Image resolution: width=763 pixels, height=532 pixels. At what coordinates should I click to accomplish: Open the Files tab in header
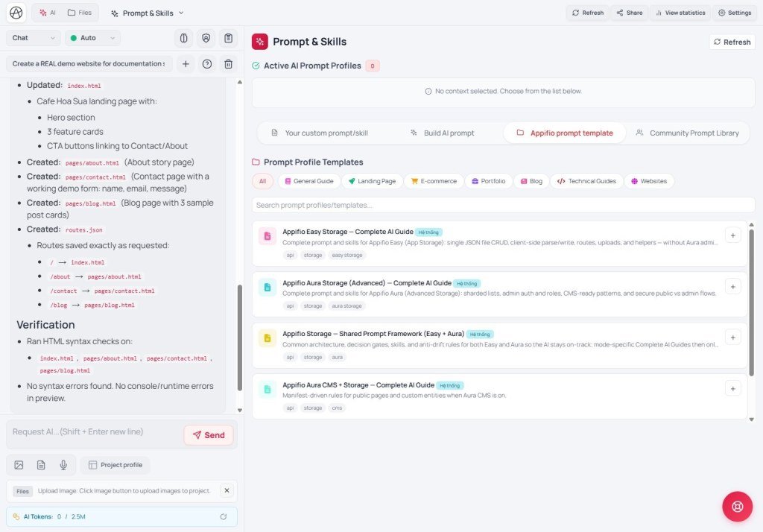[79, 13]
